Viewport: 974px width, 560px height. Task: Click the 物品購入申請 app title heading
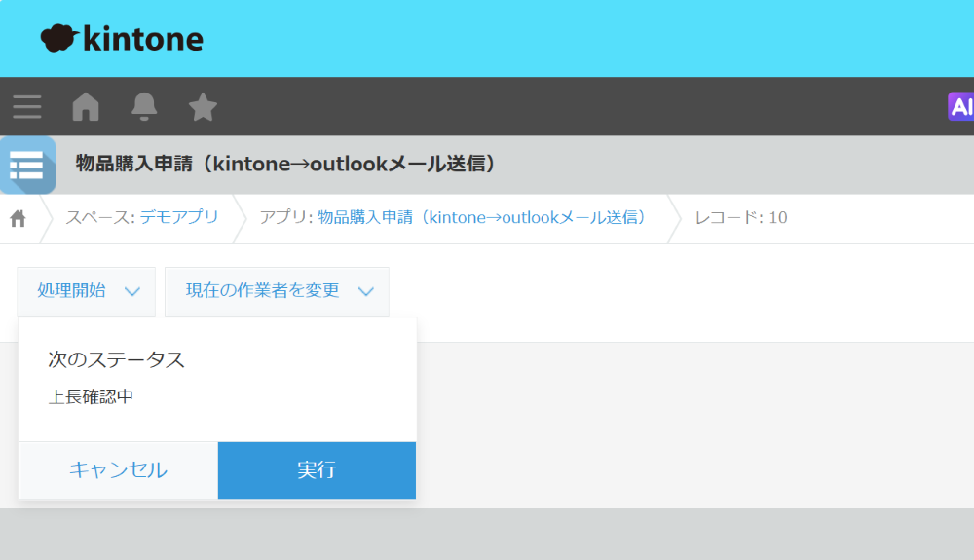tap(286, 164)
